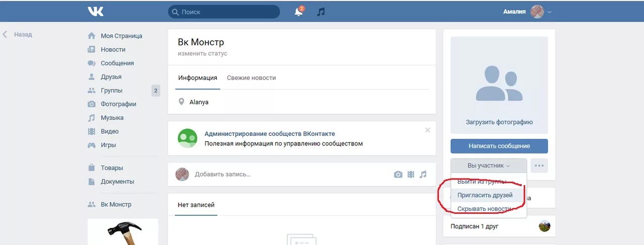Click the Группы counter badge 2
This screenshot has height=245, width=644.
(156, 91)
